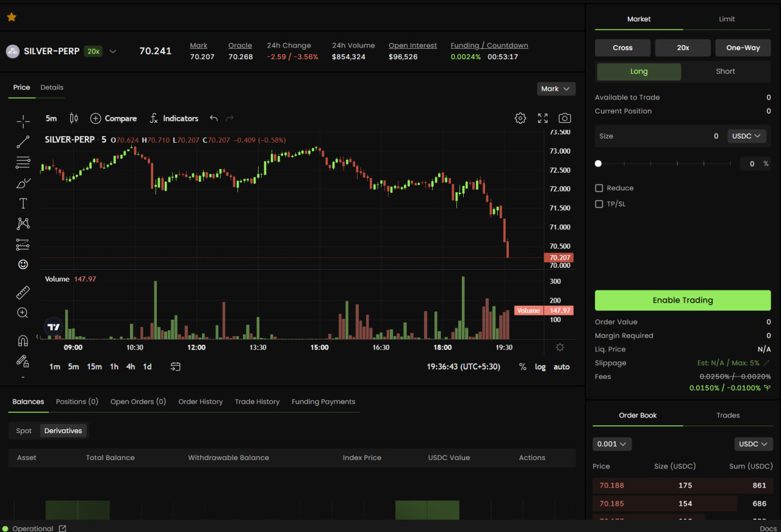
Task: Enable the TP/SL checkbox
Action: tap(599, 204)
